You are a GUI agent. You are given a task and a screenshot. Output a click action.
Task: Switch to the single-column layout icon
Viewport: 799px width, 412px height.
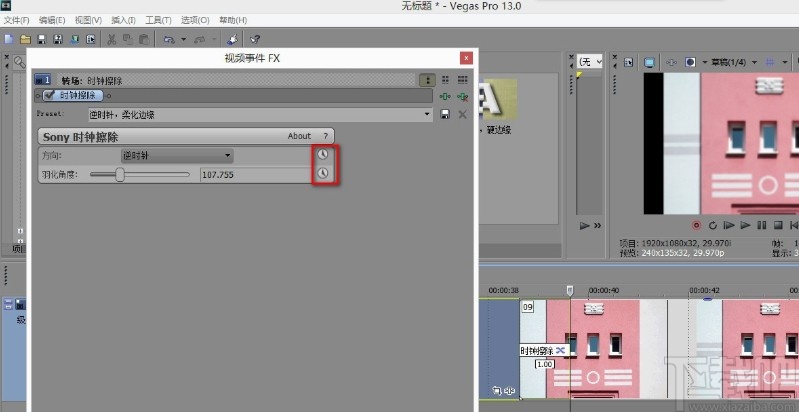427,80
